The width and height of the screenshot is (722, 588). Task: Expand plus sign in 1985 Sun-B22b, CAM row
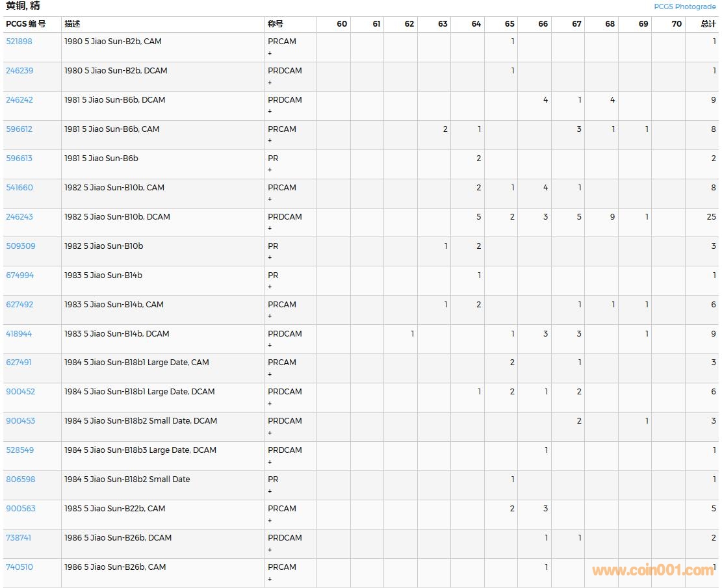[270, 520]
